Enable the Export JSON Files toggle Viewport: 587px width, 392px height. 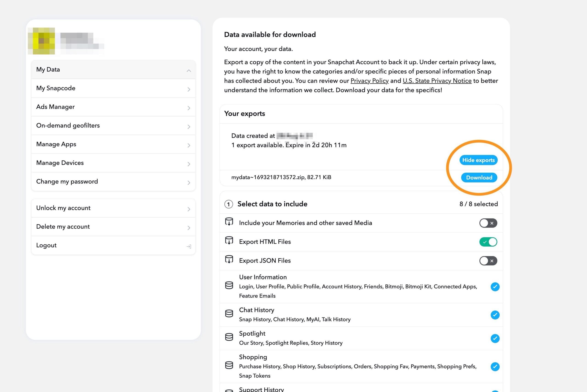(x=488, y=261)
